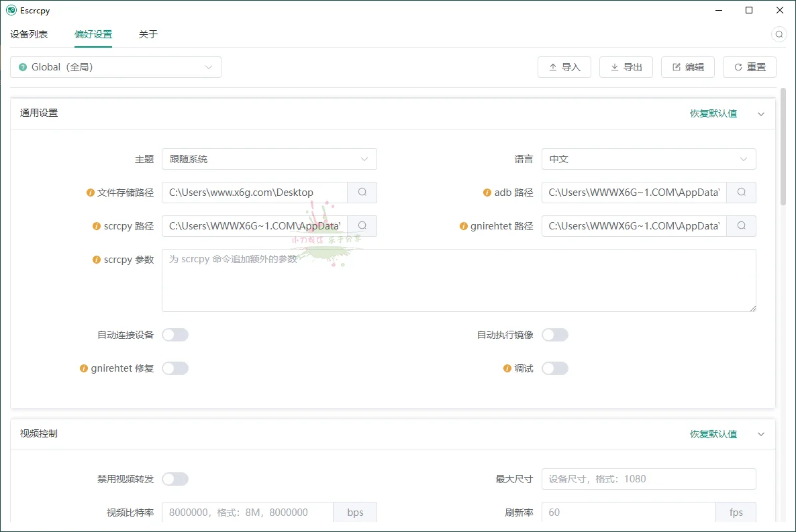Browse for scrcpy 路径 using its magnifier icon
Screen dimensions: 796x532
362,225
